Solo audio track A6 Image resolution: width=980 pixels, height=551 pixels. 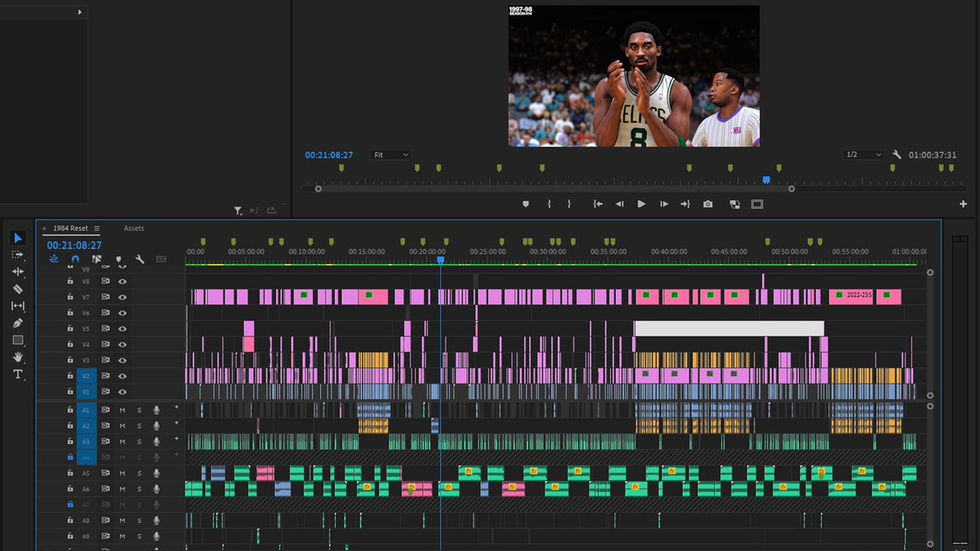pyautogui.click(x=139, y=489)
